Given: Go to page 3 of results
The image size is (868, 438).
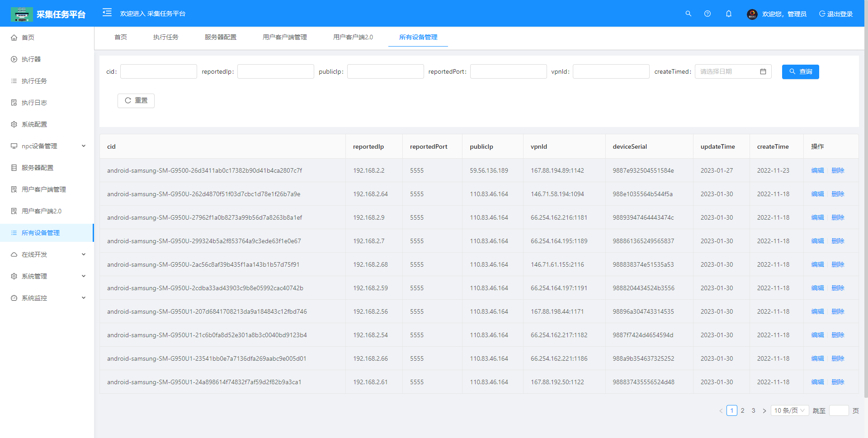Looking at the screenshot, I should click(754, 410).
